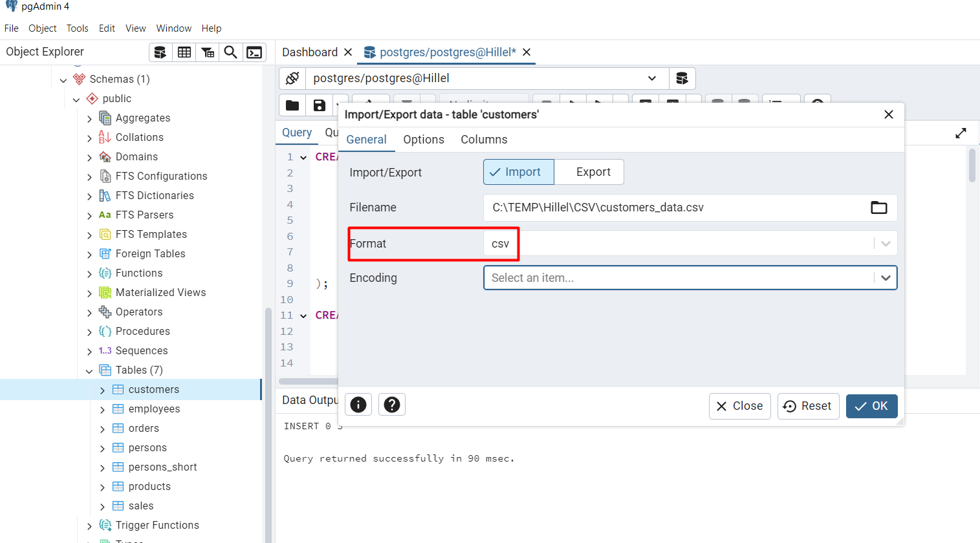The width and height of the screenshot is (980, 543).
Task: Browse for file with Filename folder icon
Action: point(879,208)
